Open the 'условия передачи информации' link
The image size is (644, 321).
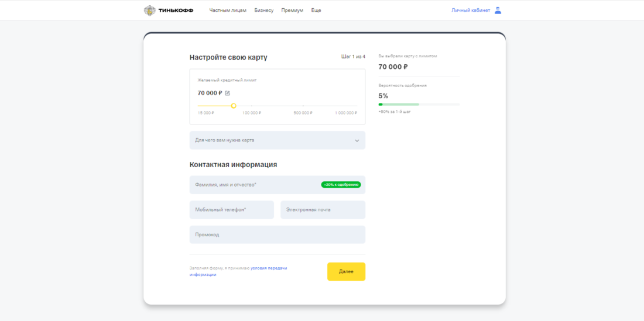point(268,268)
